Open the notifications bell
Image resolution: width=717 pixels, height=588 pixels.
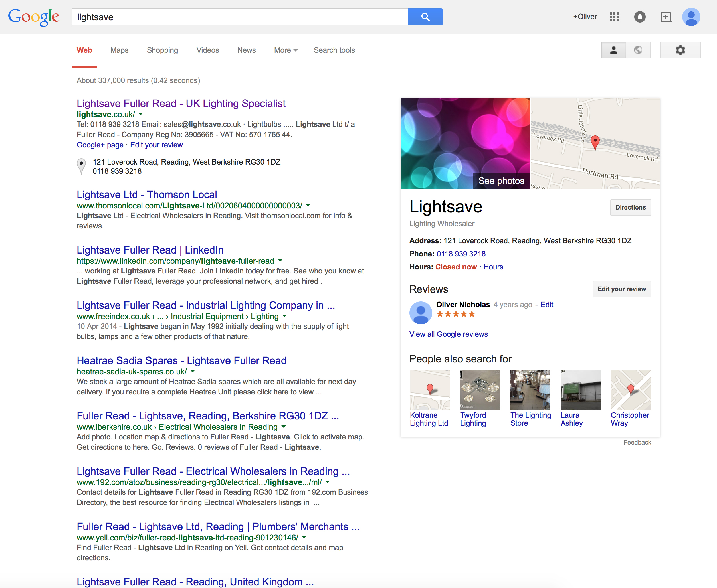coord(640,17)
